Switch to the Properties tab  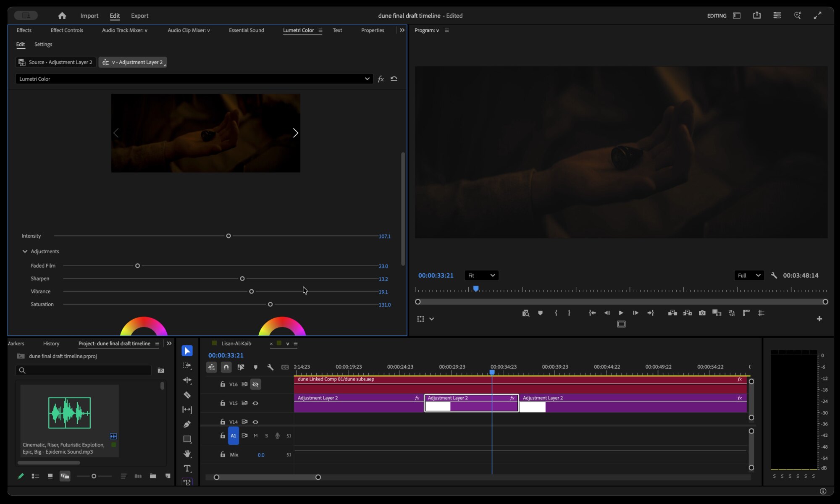coord(373,30)
